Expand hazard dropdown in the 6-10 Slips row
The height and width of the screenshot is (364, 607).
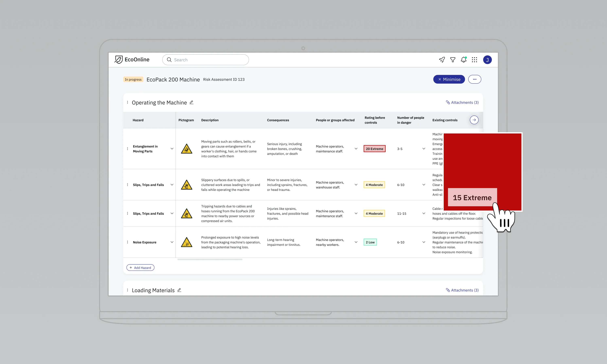click(x=172, y=185)
